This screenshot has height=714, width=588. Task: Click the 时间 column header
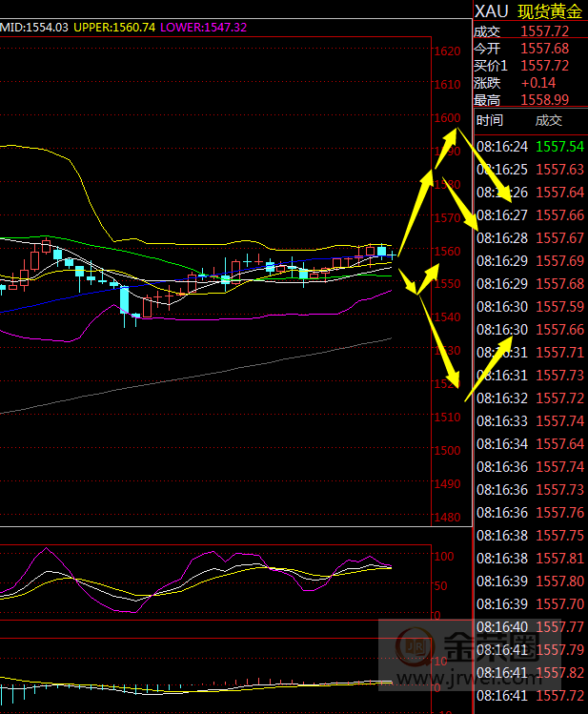(490, 120)
